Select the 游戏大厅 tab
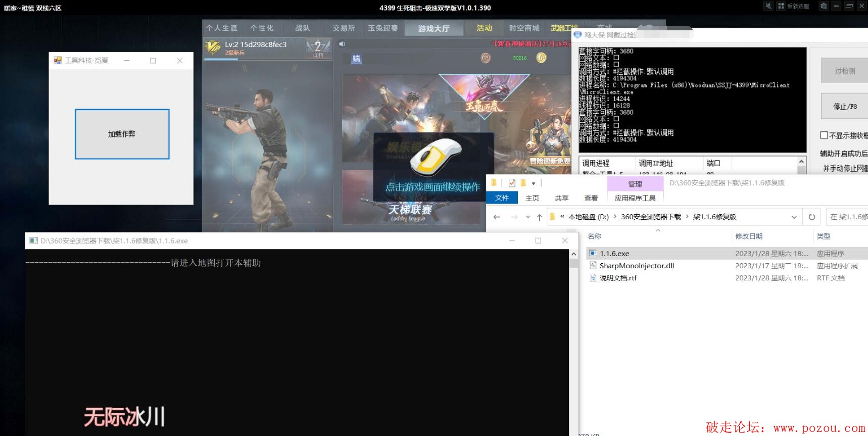The height and width of the screenshot is (436, 868). pos(433,28)
